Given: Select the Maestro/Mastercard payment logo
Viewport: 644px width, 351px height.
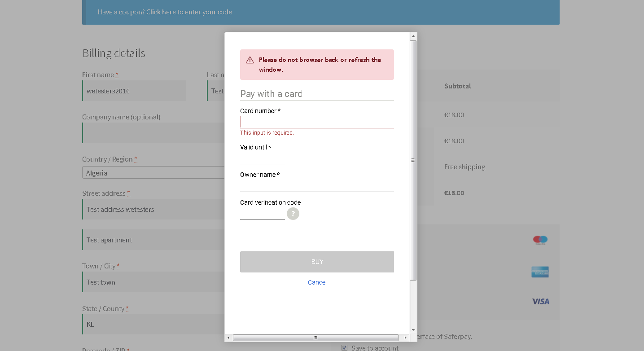Looking at the screenshot, I should click(540, 240).
